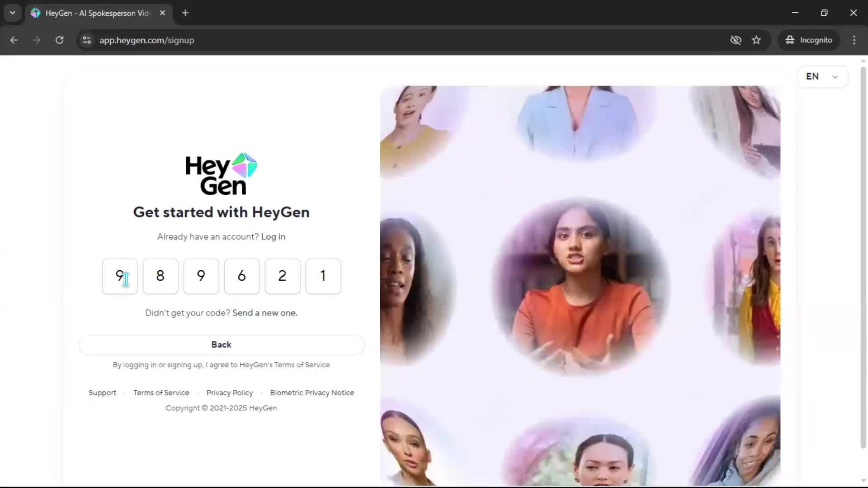Click the browser reload icon
The height and width of the screenshot is (488, 868).
(59, 40)
